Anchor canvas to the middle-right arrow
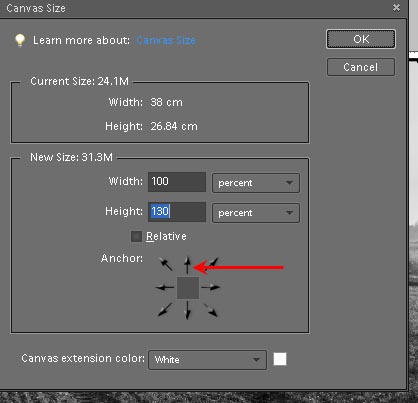418x403 pixels. 211,287
